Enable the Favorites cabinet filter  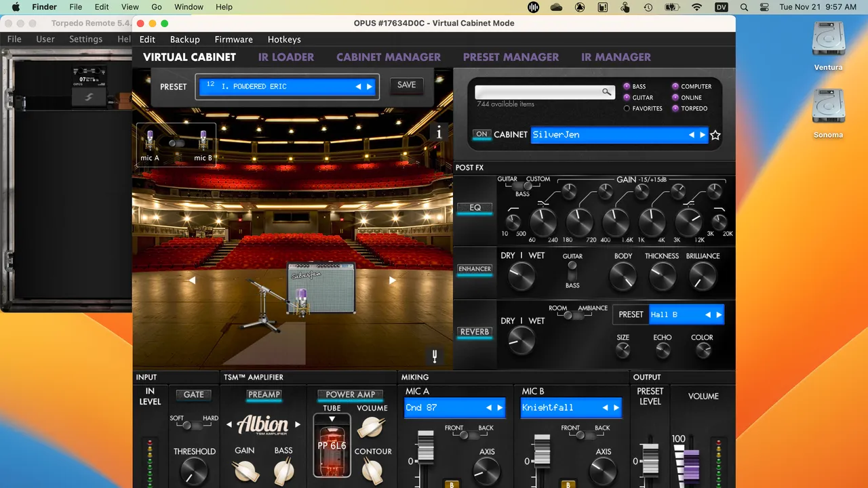(x=627, y=108)
